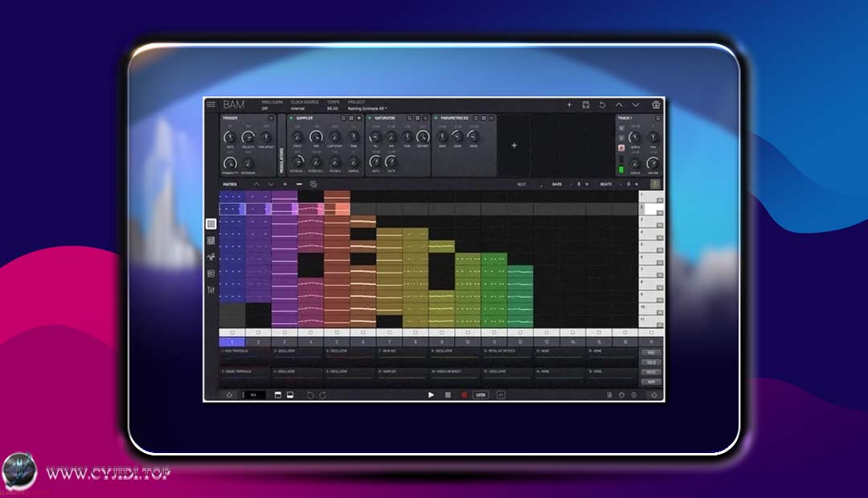Image resolution: width=868 pixels, height=498 pixels.
Task: Toggle the Latch button
Action: click(481, 394)
